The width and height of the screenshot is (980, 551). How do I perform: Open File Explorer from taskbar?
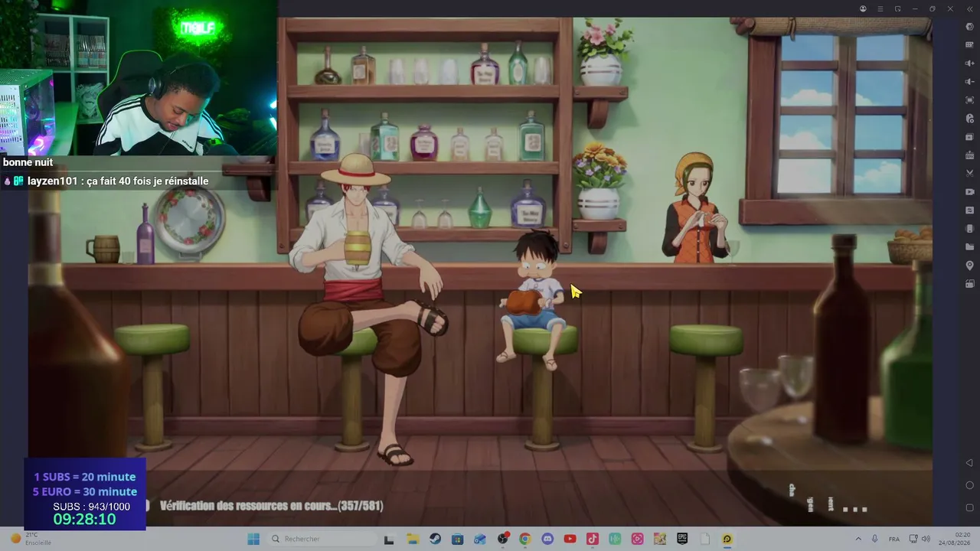click(x=412, y=539)
